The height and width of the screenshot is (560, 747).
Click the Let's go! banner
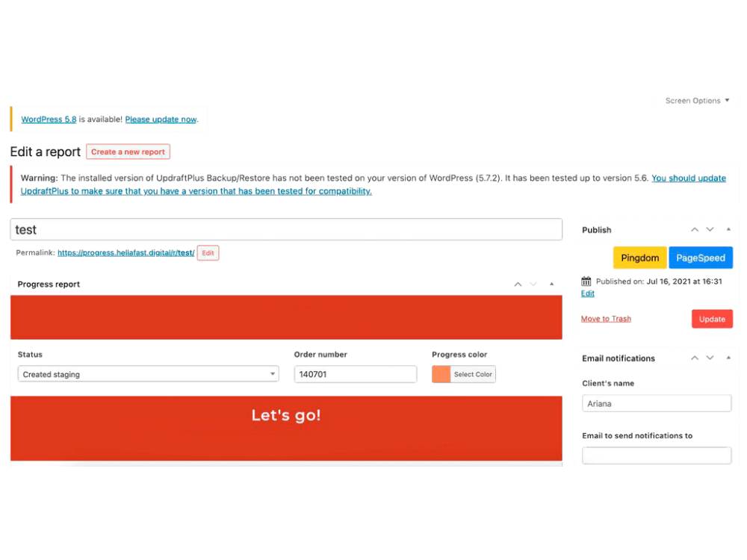[x=286, y=428]
